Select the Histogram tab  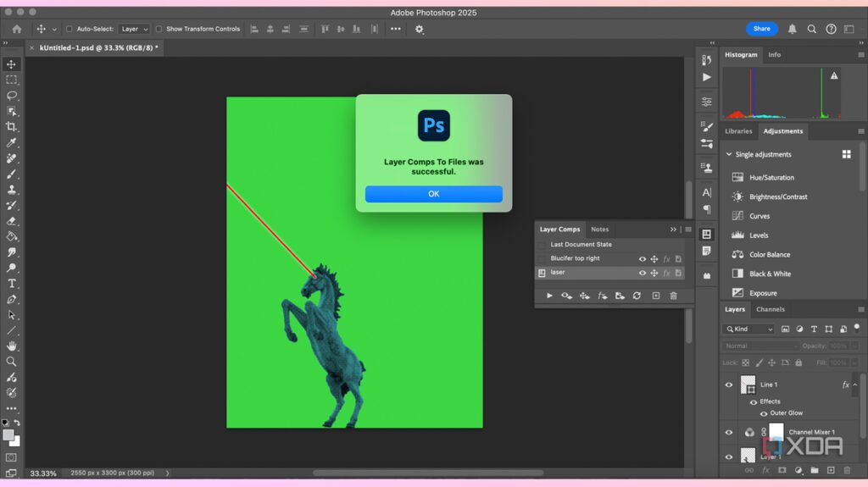pos(741,55)
